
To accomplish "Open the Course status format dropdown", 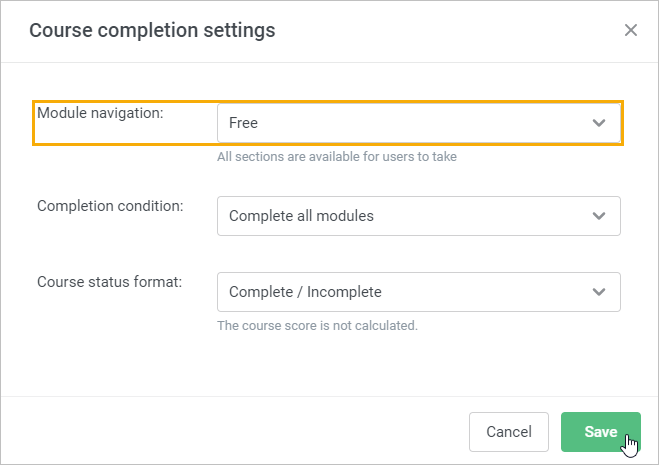I will [419, 292].
